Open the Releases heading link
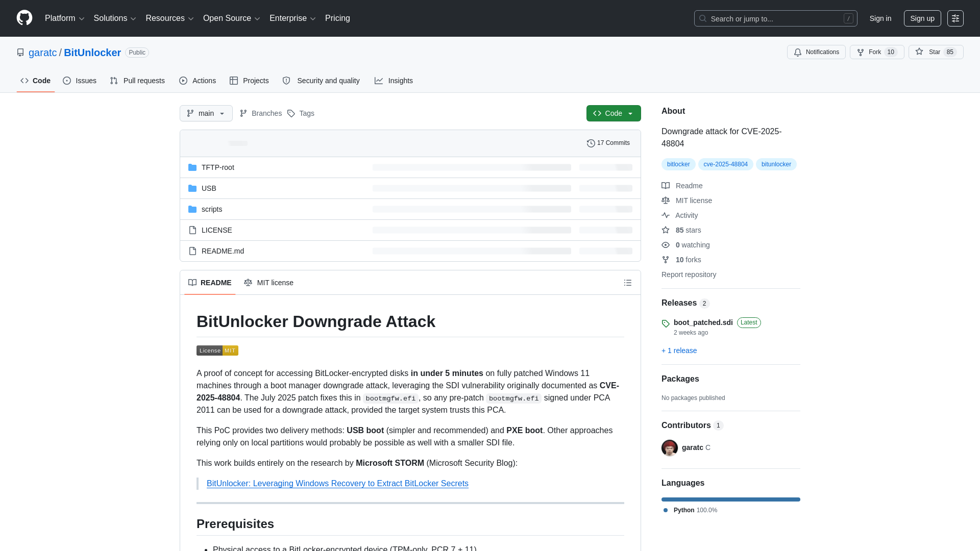This screenshot has height=551, width=980. tap(685, 303)
